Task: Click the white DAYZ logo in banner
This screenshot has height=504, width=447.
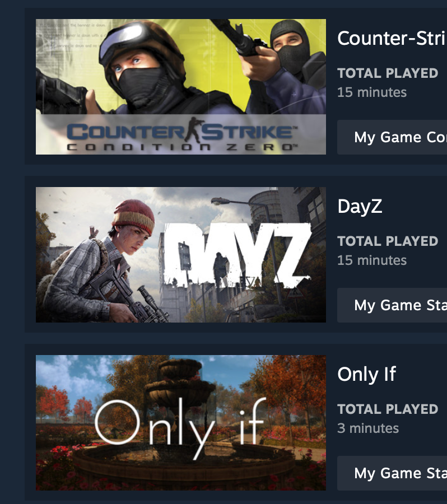Action: click(236, 255)
